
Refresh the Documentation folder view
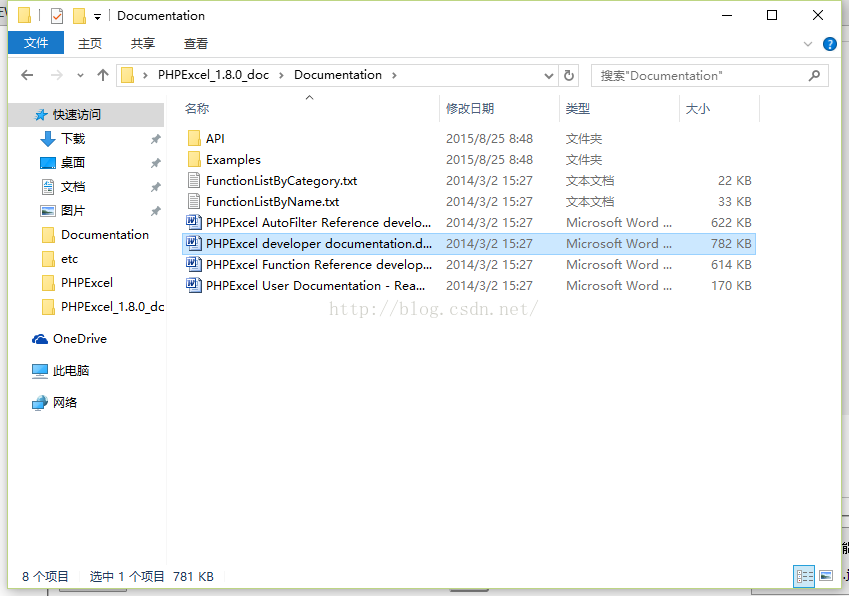point(569,75)
